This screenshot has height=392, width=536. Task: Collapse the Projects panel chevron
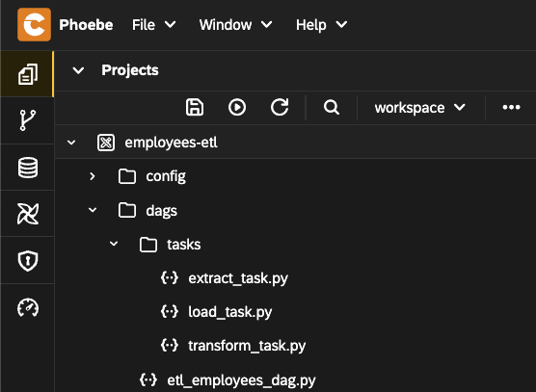78,70
